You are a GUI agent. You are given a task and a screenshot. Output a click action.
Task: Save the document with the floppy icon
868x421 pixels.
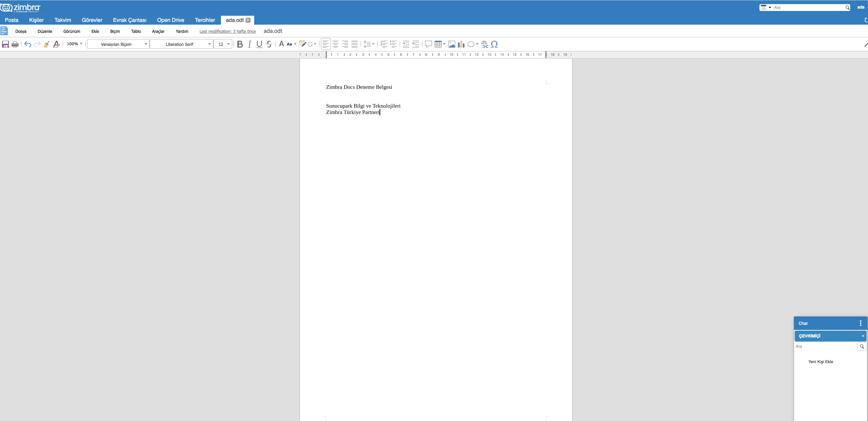[5, 44]
